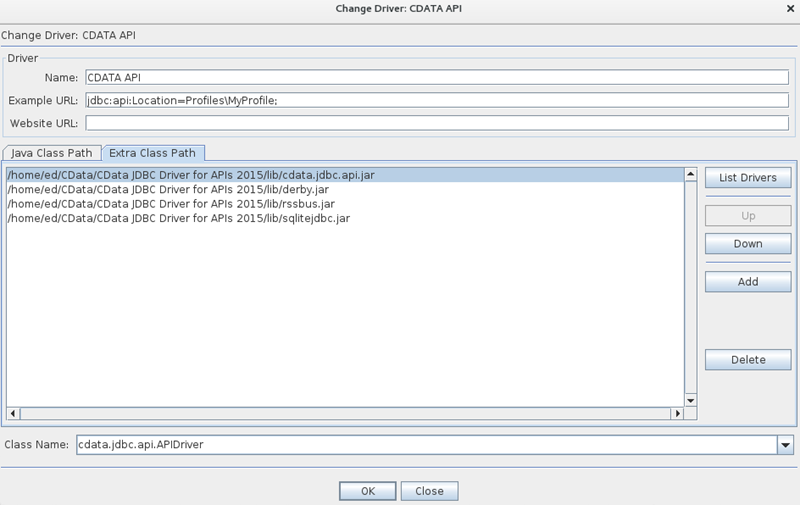This screenshot has width=800, height=505.
Task: Click the Class Name combo box field
Action: pos(427,445)
